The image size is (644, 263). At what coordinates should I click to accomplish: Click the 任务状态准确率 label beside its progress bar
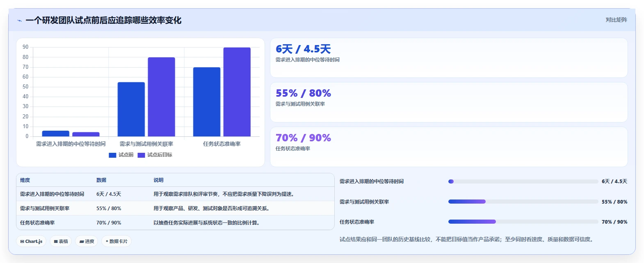point(357,222)
